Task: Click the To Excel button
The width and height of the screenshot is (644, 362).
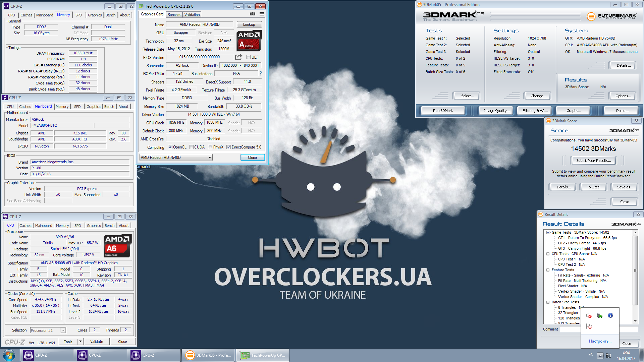Action: [593, 187]
